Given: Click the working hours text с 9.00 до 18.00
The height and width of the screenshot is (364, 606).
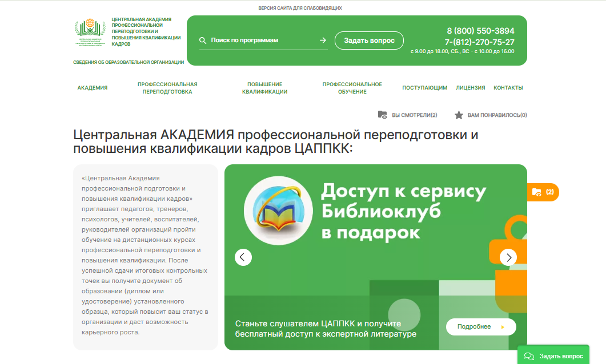Looking at the screenshot, I should pyautogui.click(x=462, y=51).
